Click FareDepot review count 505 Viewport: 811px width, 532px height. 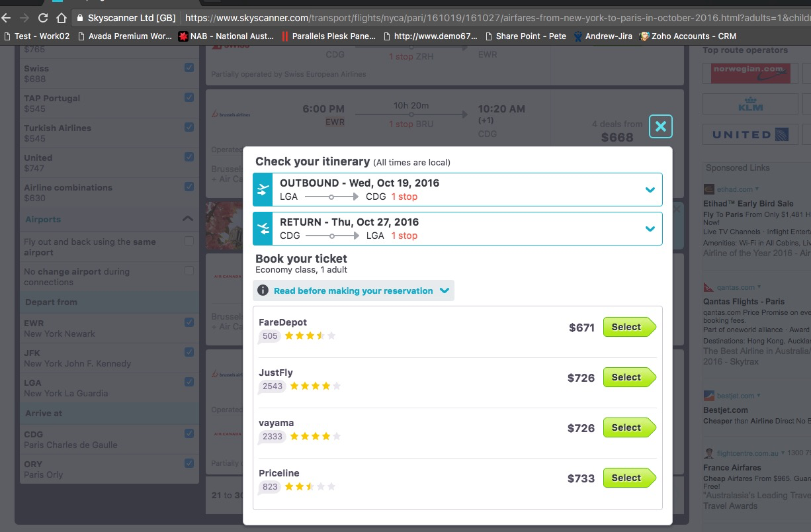pyautogui.click(x=270, y=336)
